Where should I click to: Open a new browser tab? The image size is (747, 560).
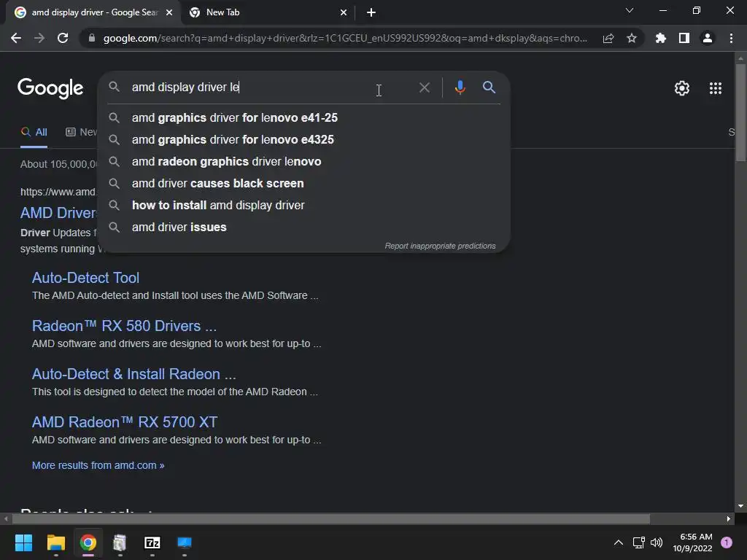371,13
